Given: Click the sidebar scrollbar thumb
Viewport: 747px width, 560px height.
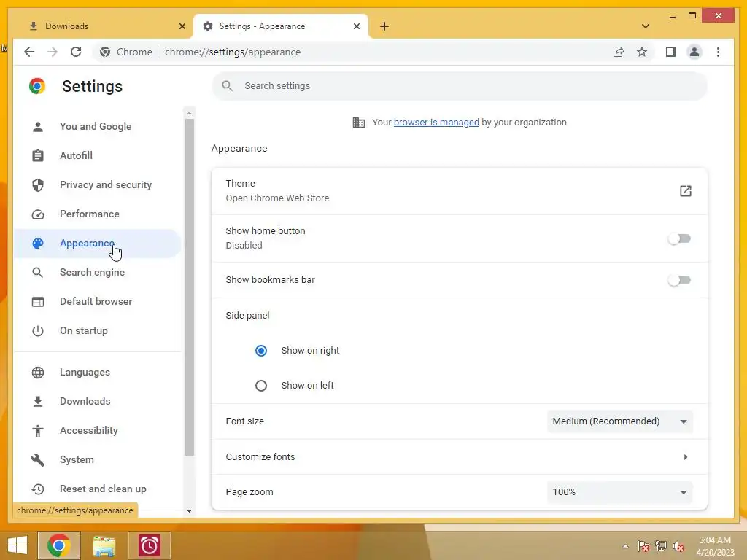Looking at the screenshot, I should coord(189,287).
